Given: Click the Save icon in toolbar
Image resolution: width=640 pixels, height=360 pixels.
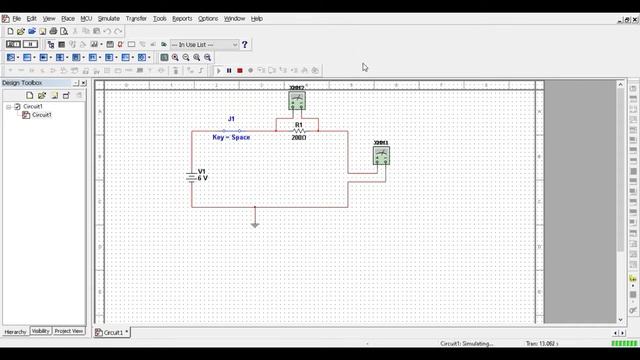Looking at the screenshot, I should (42, 31).
